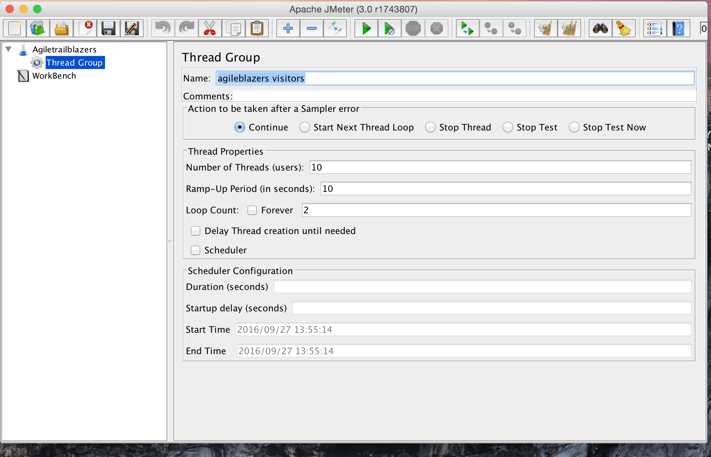The width and height of the screenshot is (711, 457).
Task: Click the Shutdown test icon
Action: pyautogui.click(x=436, y=28)
